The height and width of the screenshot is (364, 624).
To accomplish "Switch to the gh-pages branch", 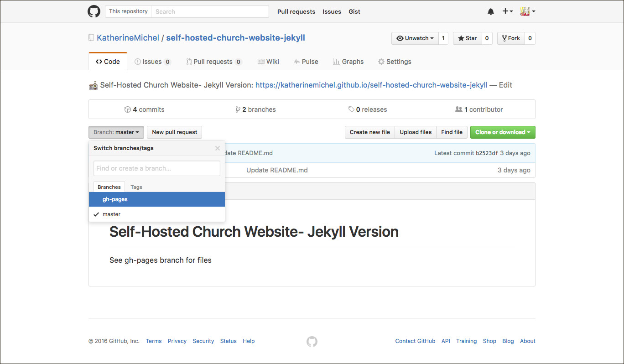I will click(x=115, y=199).
